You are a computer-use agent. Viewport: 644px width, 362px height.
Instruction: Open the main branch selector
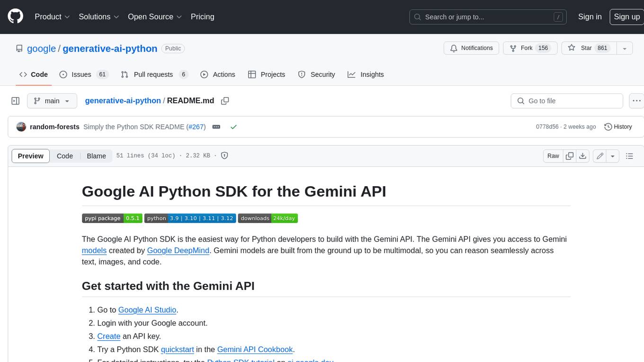52,101
